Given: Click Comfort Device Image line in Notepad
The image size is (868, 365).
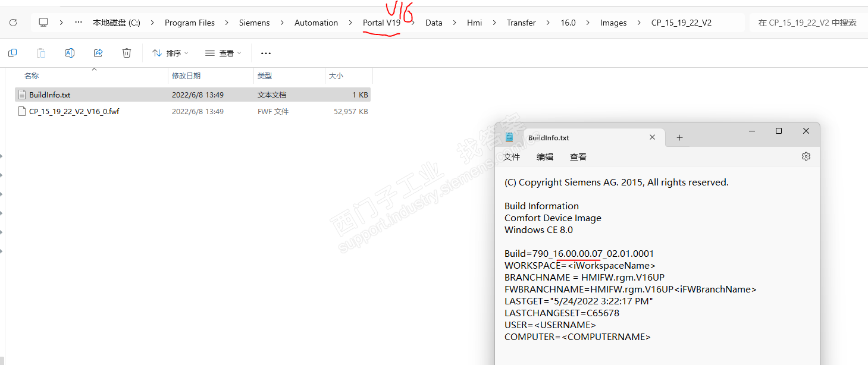Looking at the screenshot, I should (553, 218).
